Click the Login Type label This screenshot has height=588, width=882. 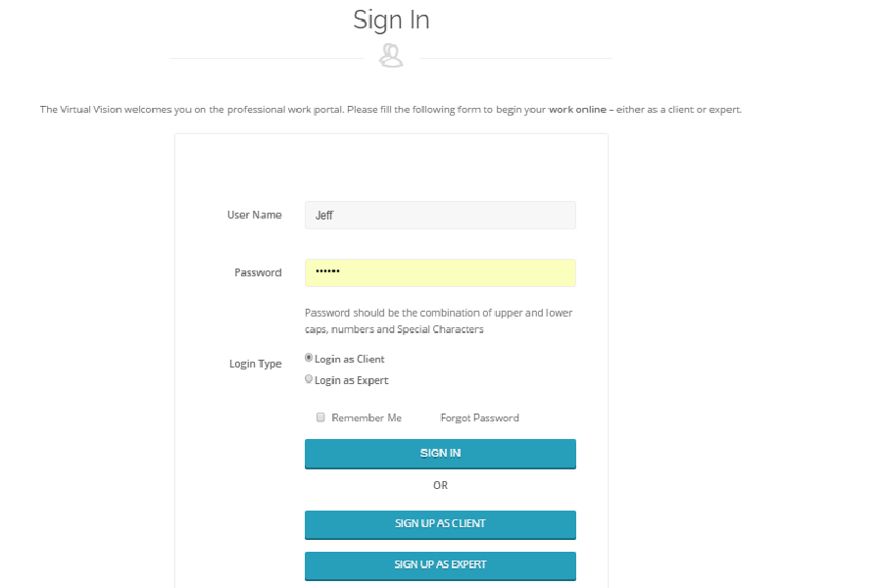click(256, 364)
